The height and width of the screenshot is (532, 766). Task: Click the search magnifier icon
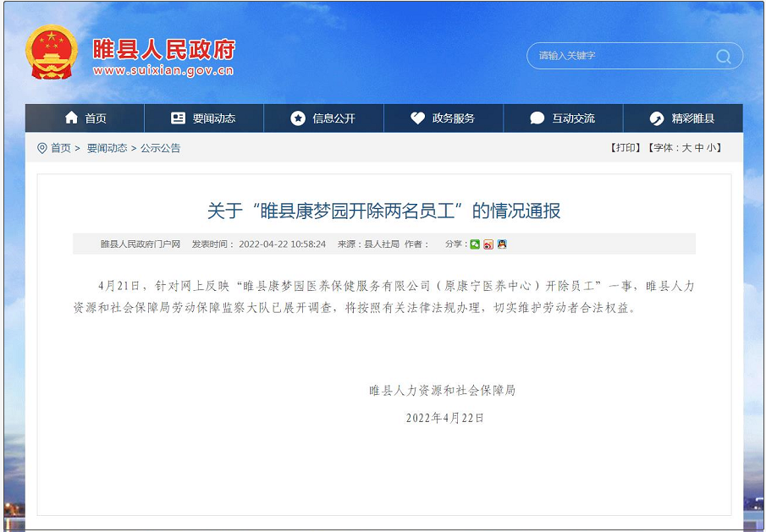723,57
